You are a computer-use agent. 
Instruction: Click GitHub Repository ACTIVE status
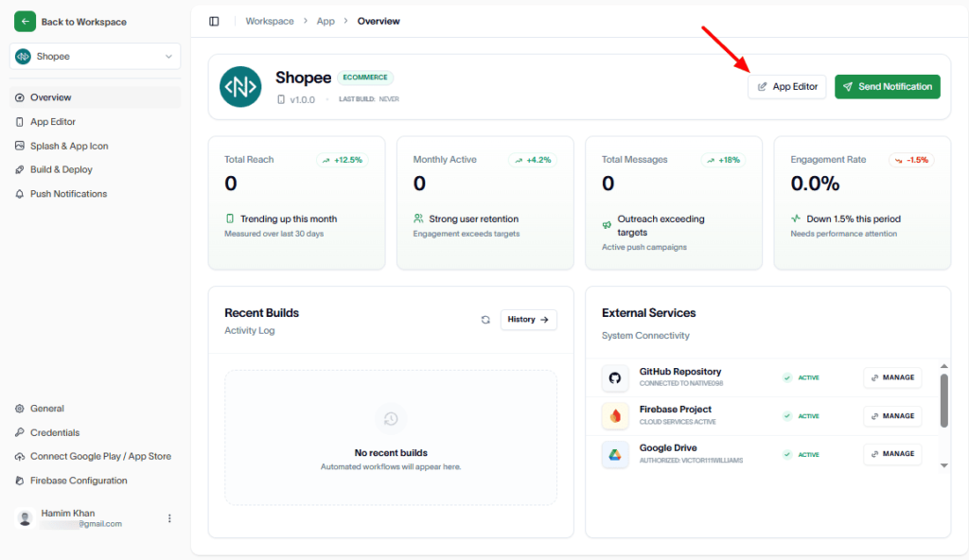(x=802, y=377)
